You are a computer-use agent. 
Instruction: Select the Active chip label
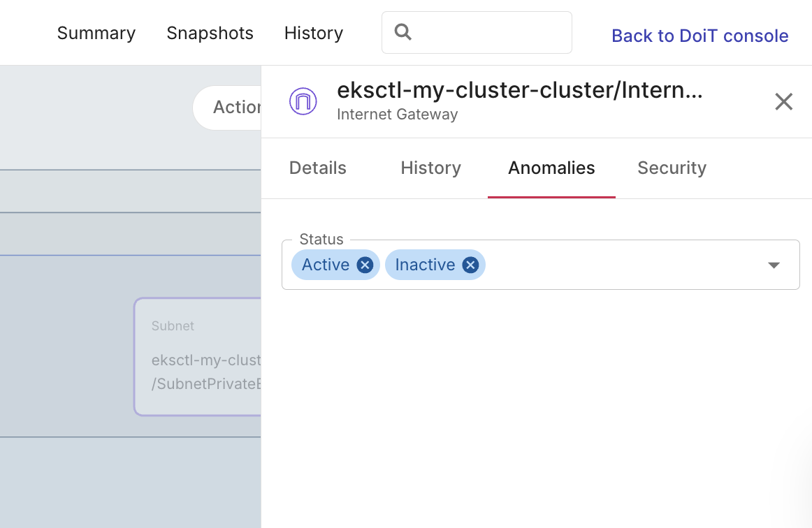325,265
